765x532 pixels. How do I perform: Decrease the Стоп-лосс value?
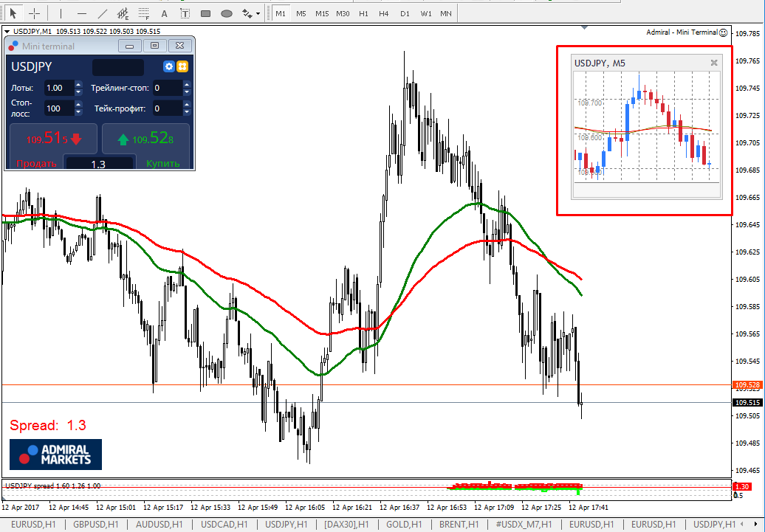click(x=78, y=112)
